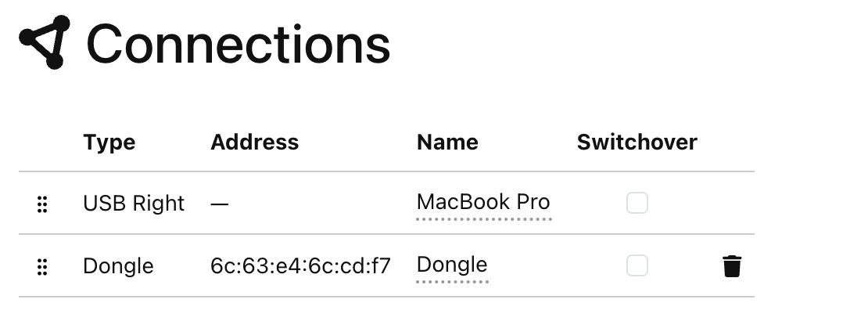The height and width of the screenshot is (332, 868).
Task: Click the Connections network icon
Action: (x=45, y=42)
